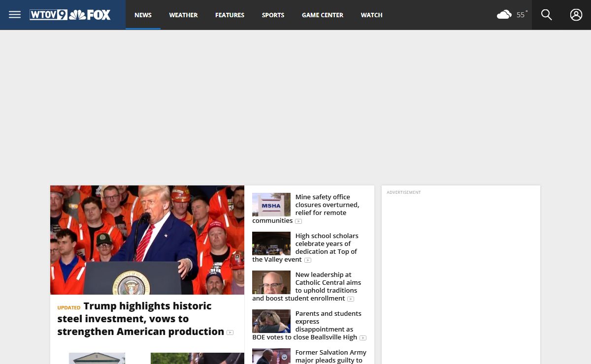Click the Top of the Valley event thumbnail
The height and width of the screenshot is (364, 591).
(x=271, y=243)
